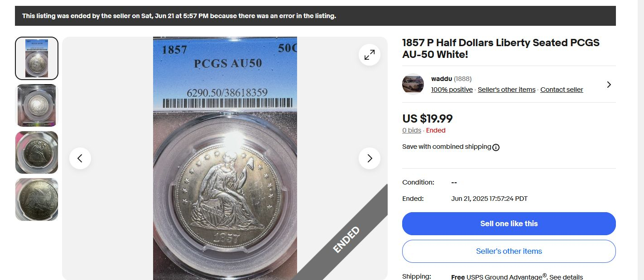Click the Contact seller link
The image size is (644, 280).
tap(562, 90)
